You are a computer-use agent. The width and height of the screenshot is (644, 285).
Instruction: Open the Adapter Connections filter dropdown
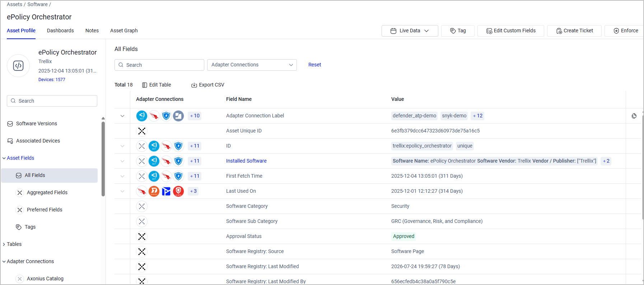252,65
